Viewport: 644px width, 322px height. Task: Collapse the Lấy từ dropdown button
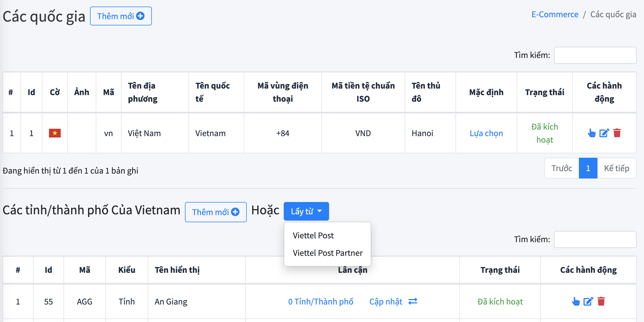pyautogui.click(x=306, y=211)
